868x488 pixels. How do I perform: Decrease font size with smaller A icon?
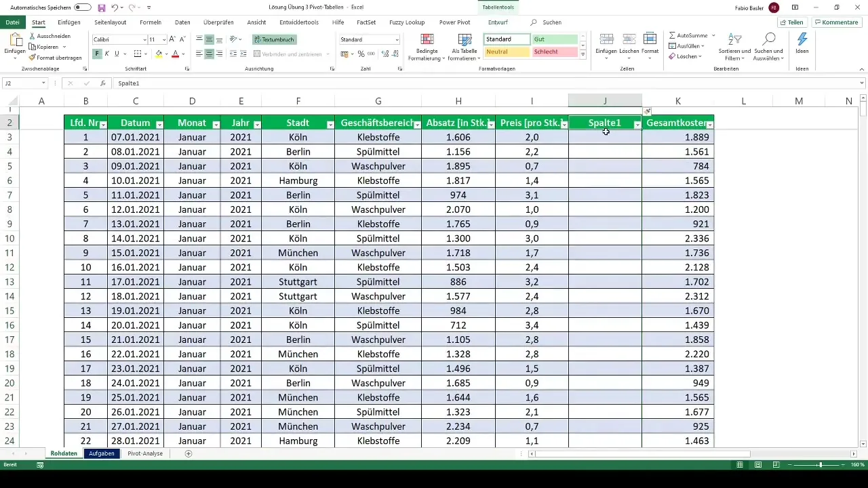pyautogui.click(x=182, y=39)
